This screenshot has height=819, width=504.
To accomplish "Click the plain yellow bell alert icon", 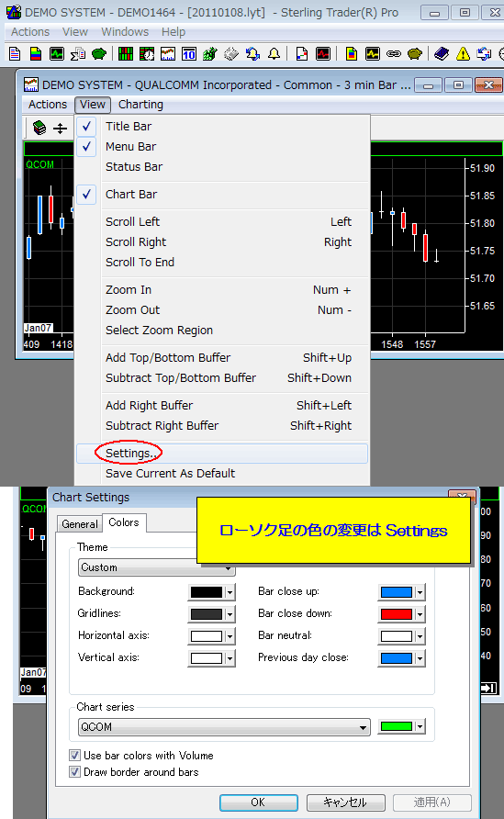I will click(274, 53).
